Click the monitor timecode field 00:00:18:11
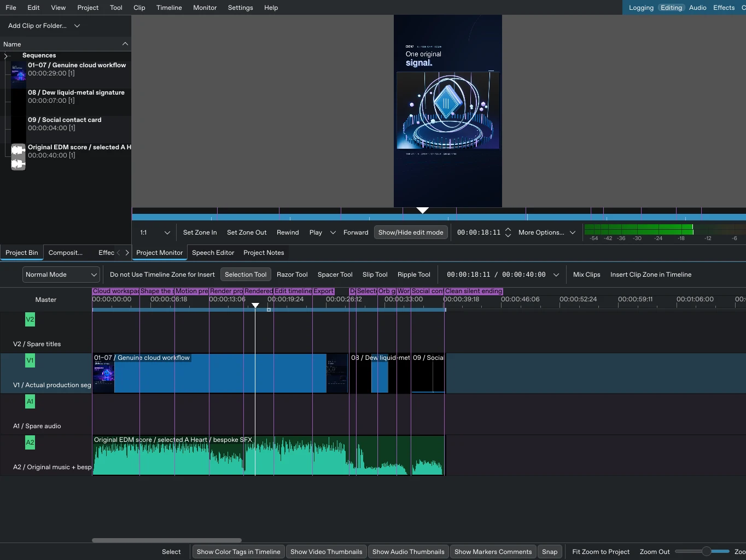 (479, 232)
